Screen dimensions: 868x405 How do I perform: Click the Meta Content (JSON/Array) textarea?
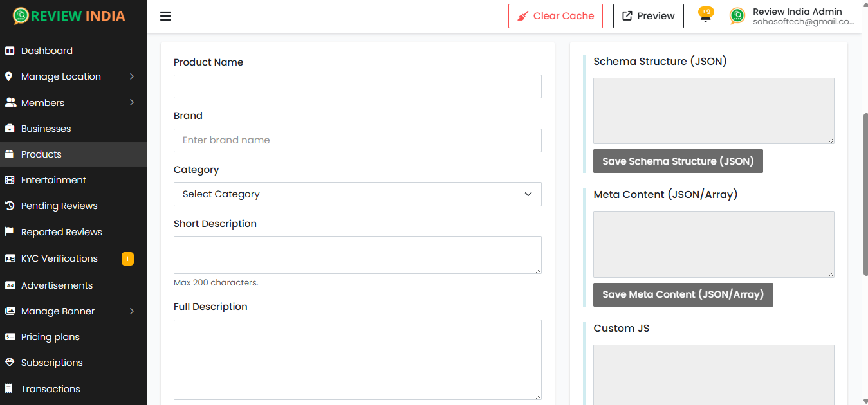pyautogui.click(x=714, y=244)
